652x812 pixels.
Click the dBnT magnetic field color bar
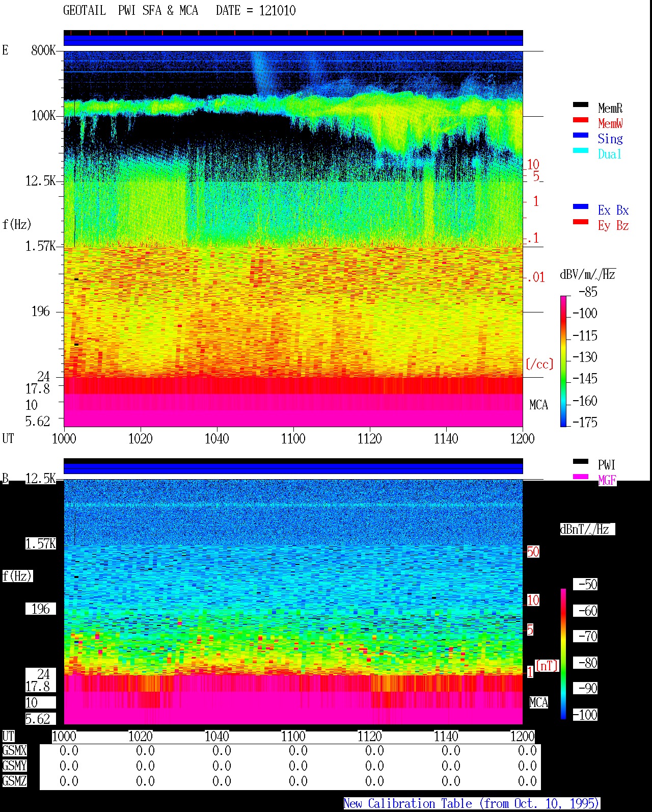click(x=563, y=653)
